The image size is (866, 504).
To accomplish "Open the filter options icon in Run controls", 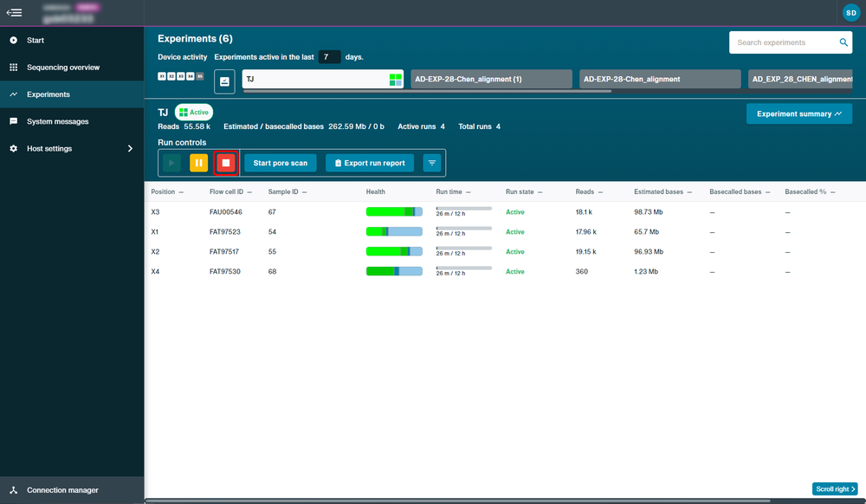I will [x=432, y=163].
